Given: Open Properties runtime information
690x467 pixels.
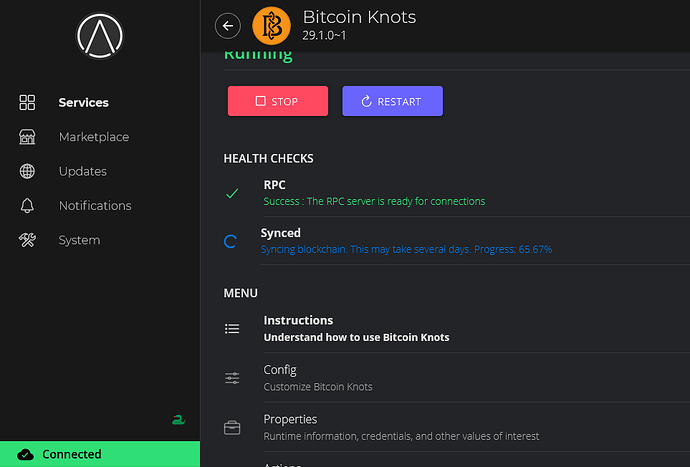Looking at the screenshot, I should 400,427.
